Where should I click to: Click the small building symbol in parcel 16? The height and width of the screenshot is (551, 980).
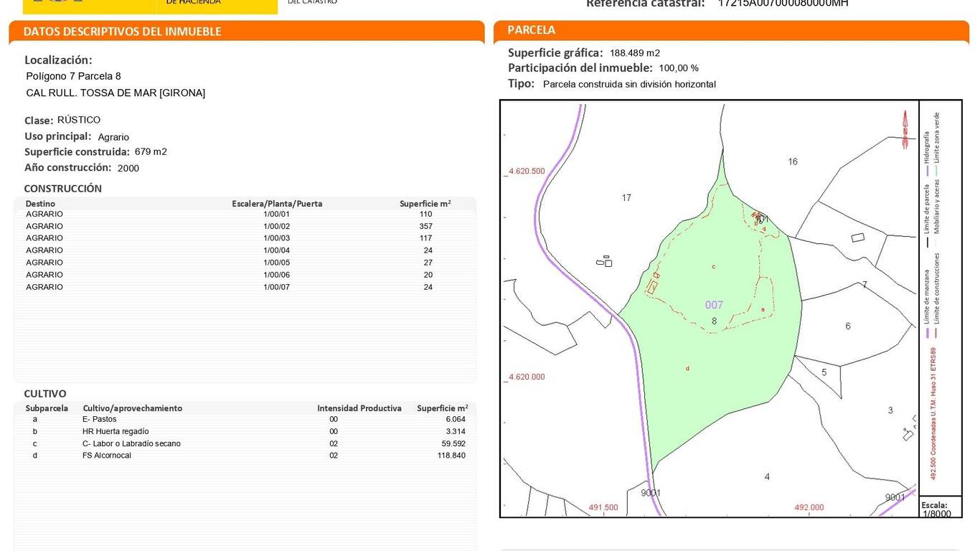click(x=857, y=237)
